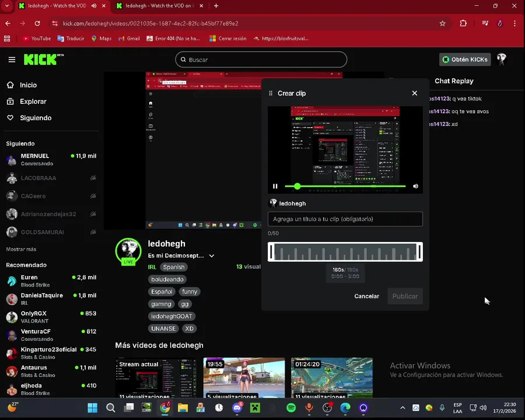Open the Explorar section
Screen dimensions: 525x420
coord(26,101)
